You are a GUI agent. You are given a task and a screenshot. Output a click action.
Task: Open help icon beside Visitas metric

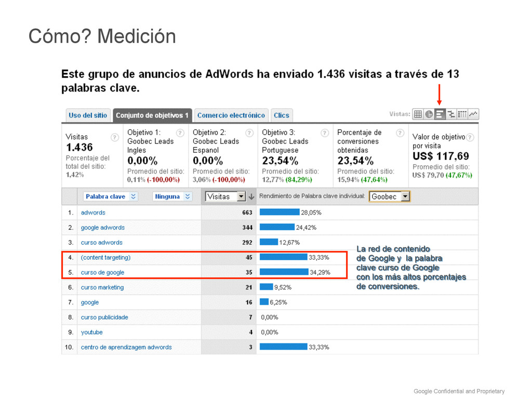click(115, 137)
